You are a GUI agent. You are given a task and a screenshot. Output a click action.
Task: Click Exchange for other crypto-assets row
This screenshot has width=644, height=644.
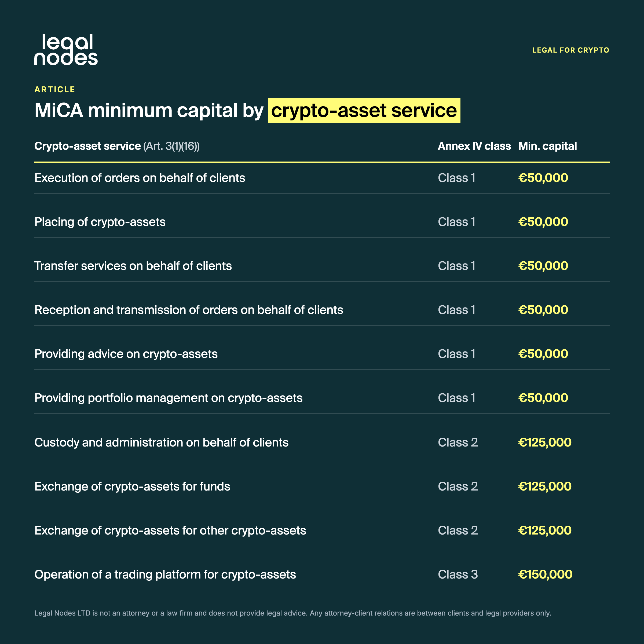(x=322, y=530)
